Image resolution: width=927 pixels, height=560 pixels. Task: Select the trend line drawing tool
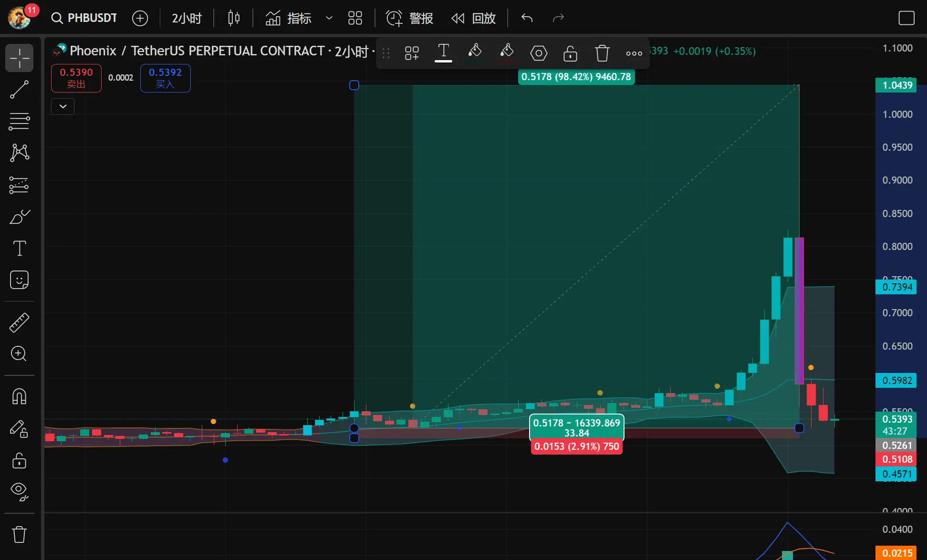[x=19, y=89]
